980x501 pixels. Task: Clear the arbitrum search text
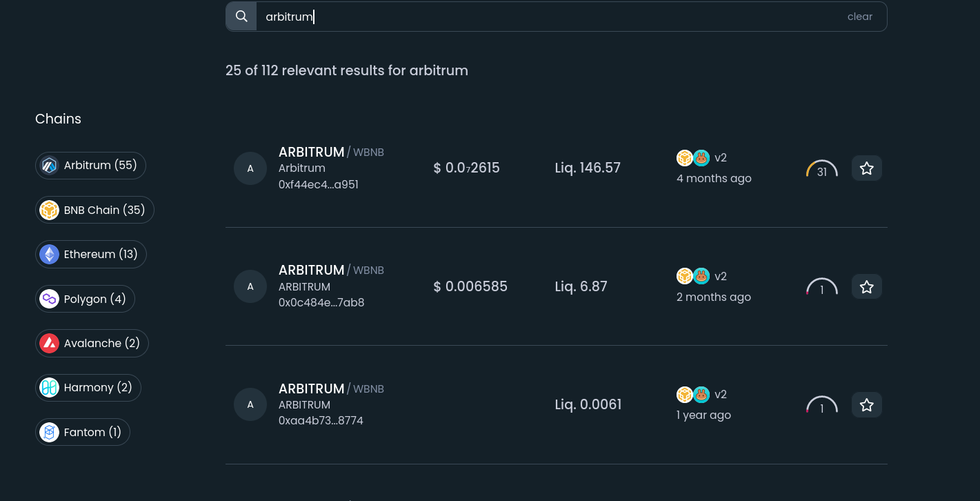pyautogui.click(x=859, y=17)
